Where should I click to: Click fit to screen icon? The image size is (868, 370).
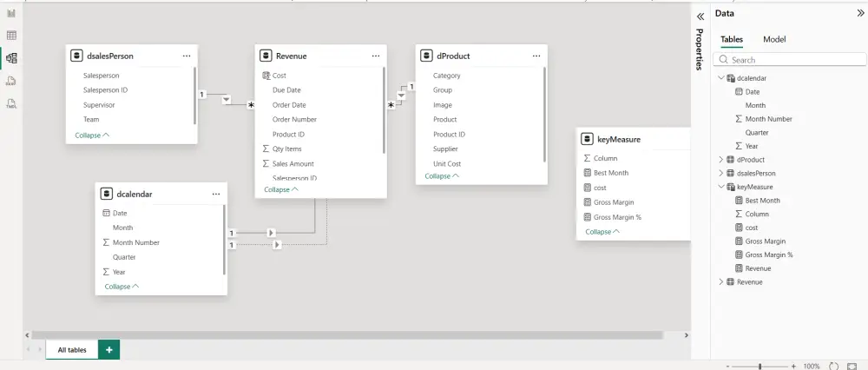point(852,367)
